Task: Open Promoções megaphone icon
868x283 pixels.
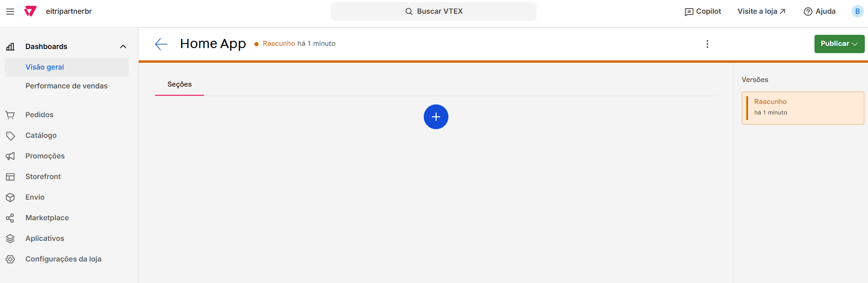Action: (x=10, y=156)
